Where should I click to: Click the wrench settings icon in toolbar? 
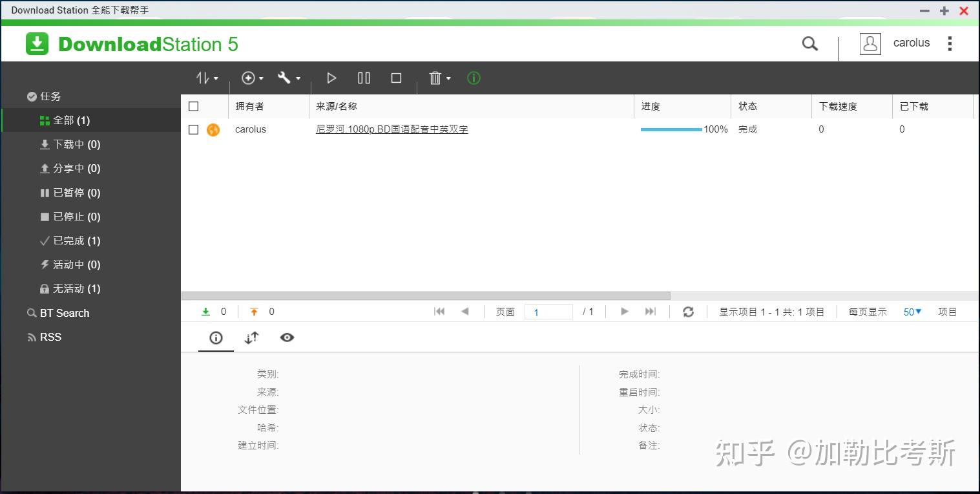(285, 78)
